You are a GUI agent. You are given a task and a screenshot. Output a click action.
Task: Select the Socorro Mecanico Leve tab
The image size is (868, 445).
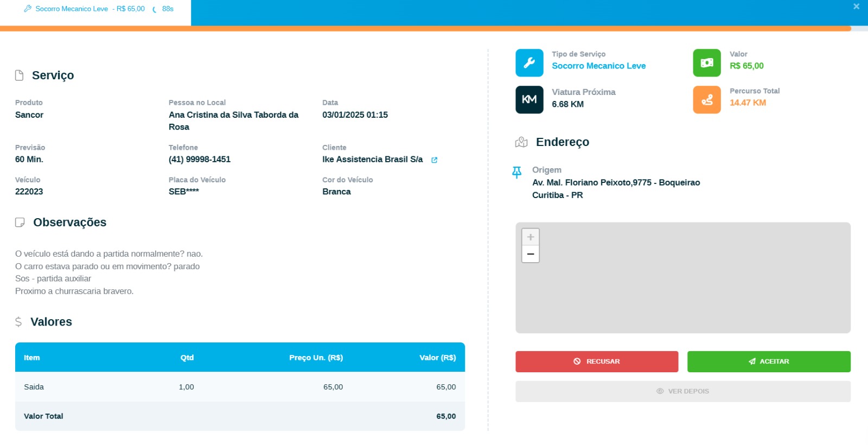click(x=95, y=9)
